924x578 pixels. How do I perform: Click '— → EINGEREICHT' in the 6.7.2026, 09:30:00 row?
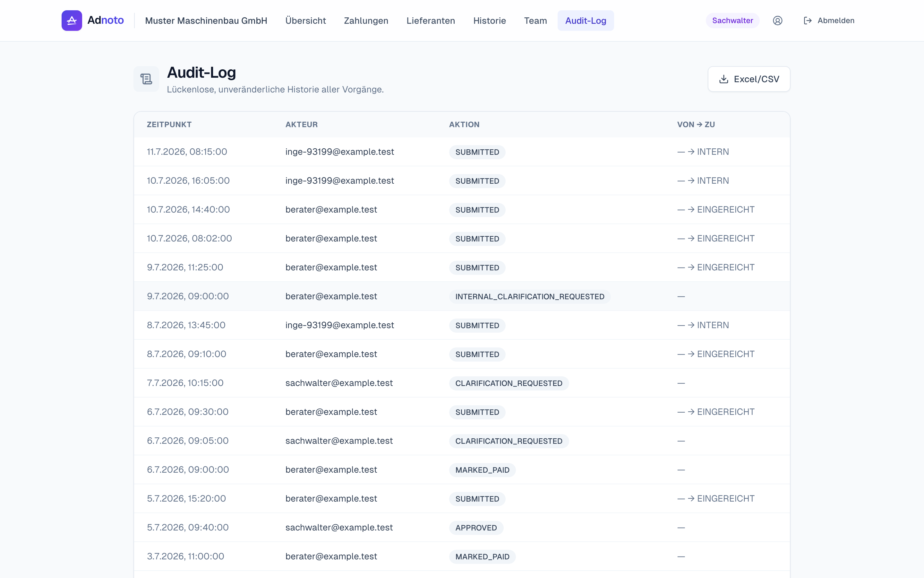point(716,412)
